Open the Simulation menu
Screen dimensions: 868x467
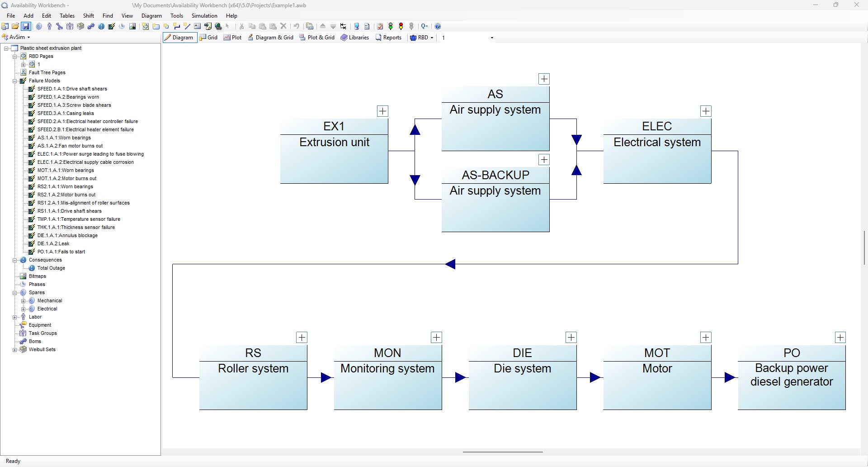pyautogui.click(x=204, y=16)
